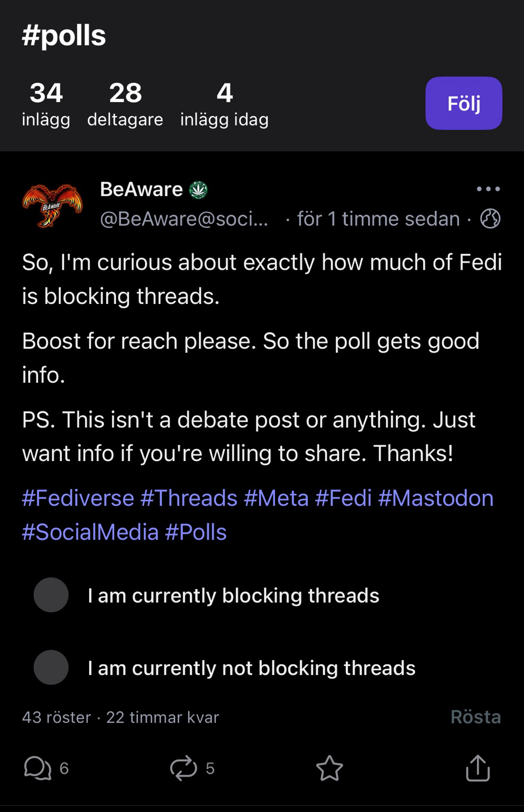
Task: Tap the share icon below the post
Action: pyautogui.click(x=478, y=768)
